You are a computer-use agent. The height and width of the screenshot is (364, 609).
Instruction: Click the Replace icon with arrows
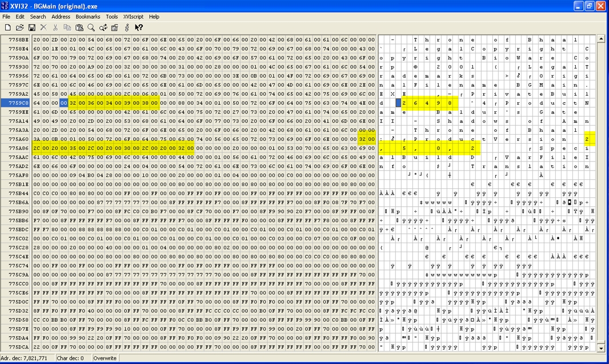point(103,27)
